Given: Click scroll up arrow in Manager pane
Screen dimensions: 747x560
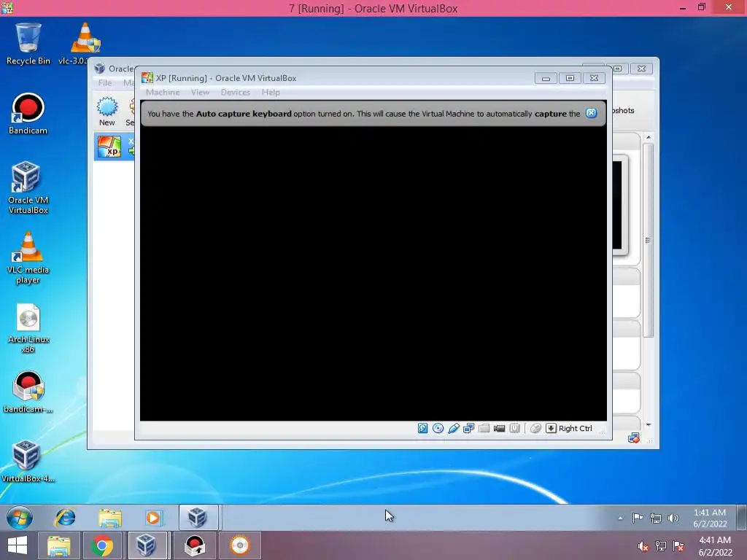Looking at the screenshot, I should (648, 137).
